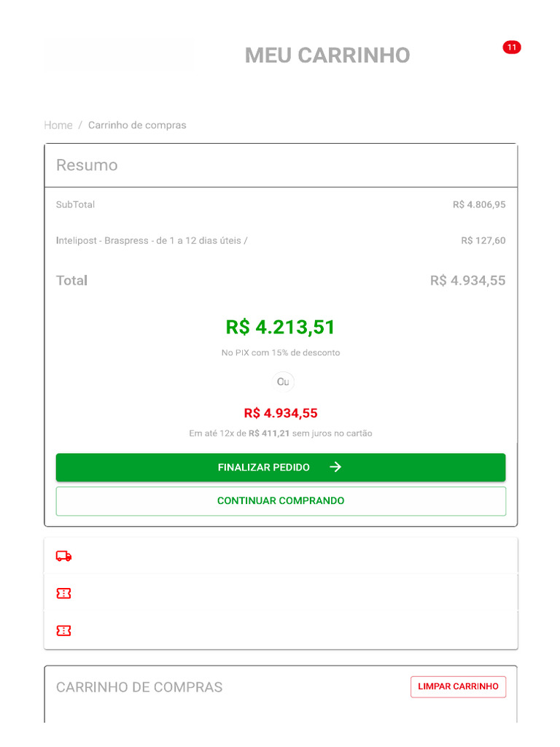Choose Continuar Comprando to keep shopping
The width and height of the screenshot is (560, 747).
click(281, 501)
